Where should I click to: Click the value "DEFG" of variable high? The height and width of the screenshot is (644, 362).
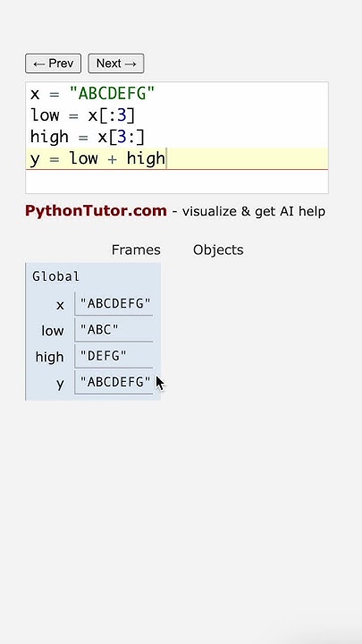tap(104, 356)
